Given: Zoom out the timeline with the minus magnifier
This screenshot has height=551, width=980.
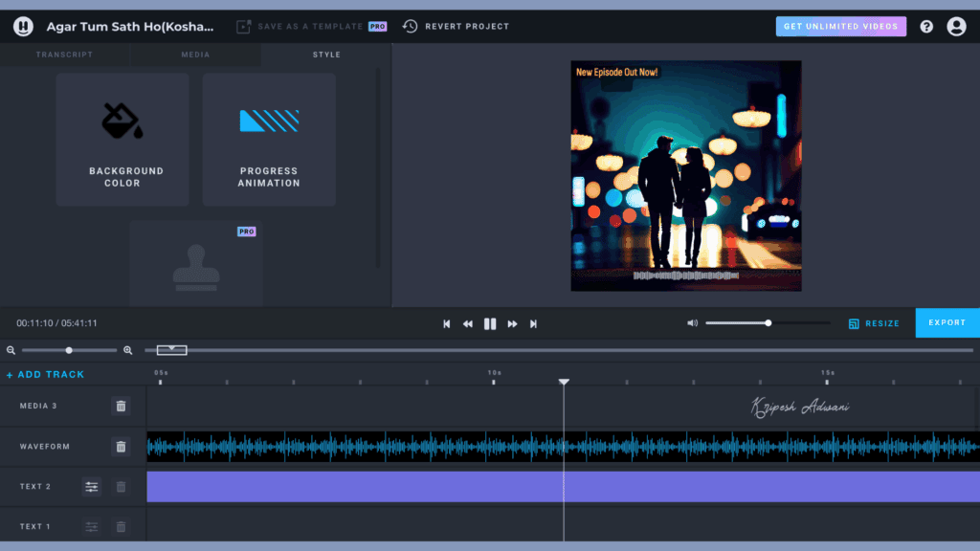Looking at the screenshot, I should [11, 350].
